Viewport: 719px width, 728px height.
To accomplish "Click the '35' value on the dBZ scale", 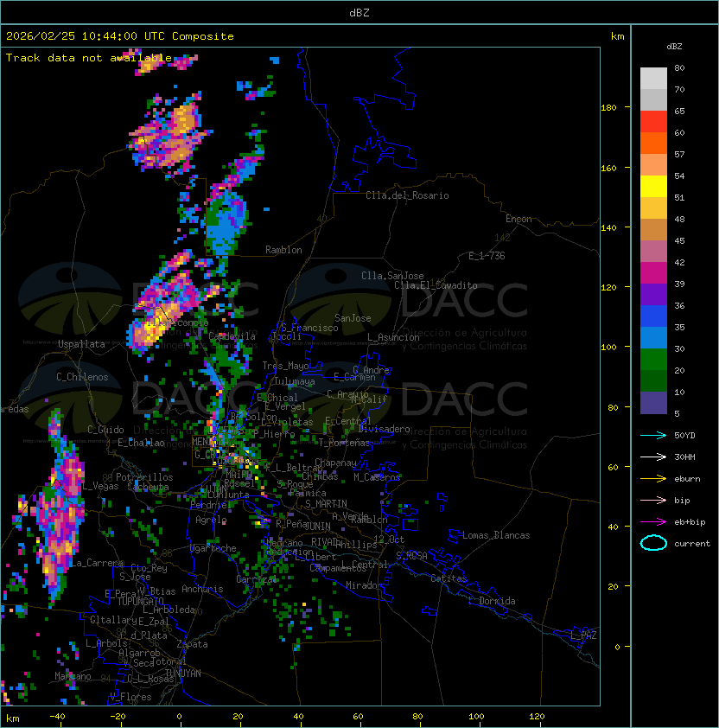I will click(679, 328).
